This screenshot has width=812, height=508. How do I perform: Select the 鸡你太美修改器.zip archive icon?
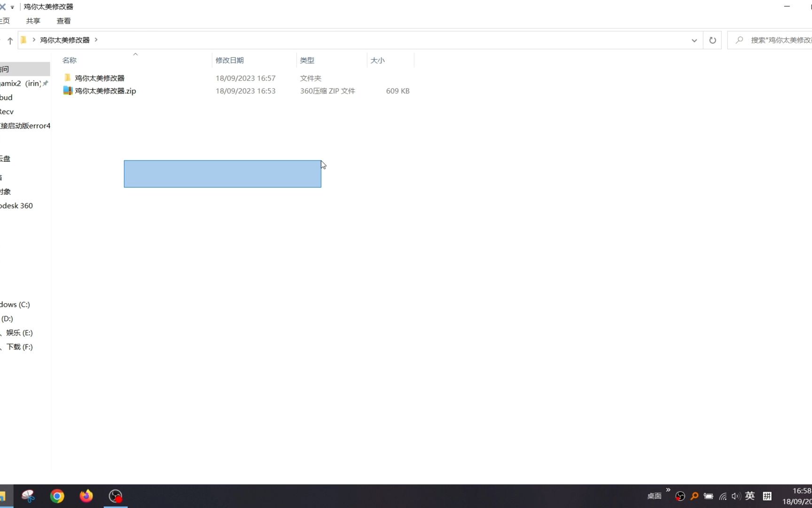coord(68,91)
